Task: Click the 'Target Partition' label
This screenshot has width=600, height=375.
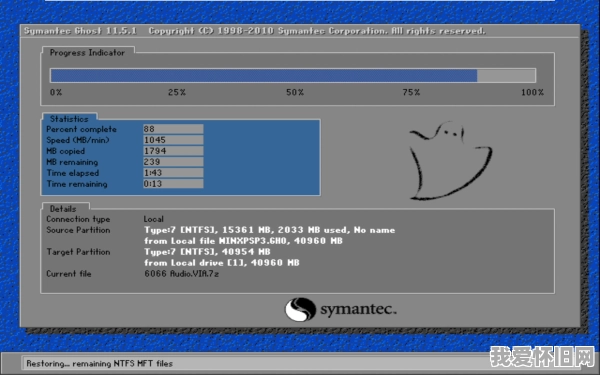Action: point(78,252)
